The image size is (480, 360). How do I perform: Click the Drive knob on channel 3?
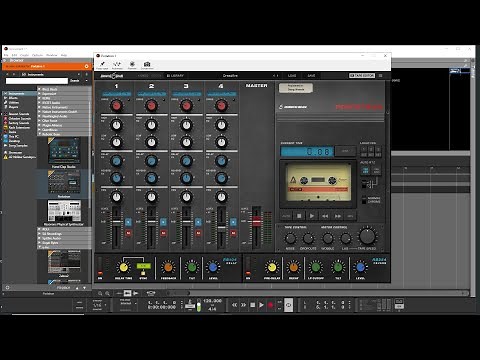click(186, 106)
